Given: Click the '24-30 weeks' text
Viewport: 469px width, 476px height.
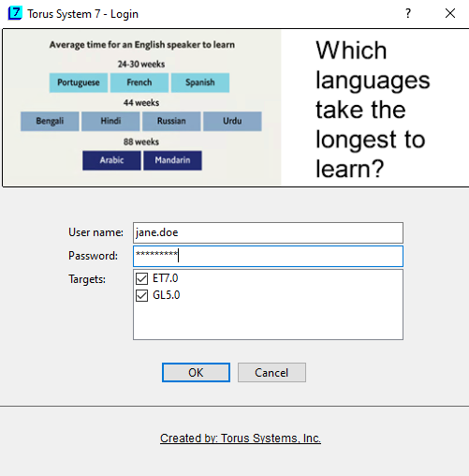Looking at the screenshot, I should [141, 64].
